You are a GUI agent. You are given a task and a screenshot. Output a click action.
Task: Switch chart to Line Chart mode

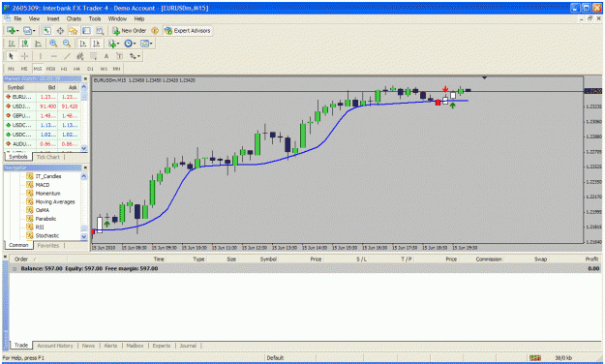pos(38,44)
